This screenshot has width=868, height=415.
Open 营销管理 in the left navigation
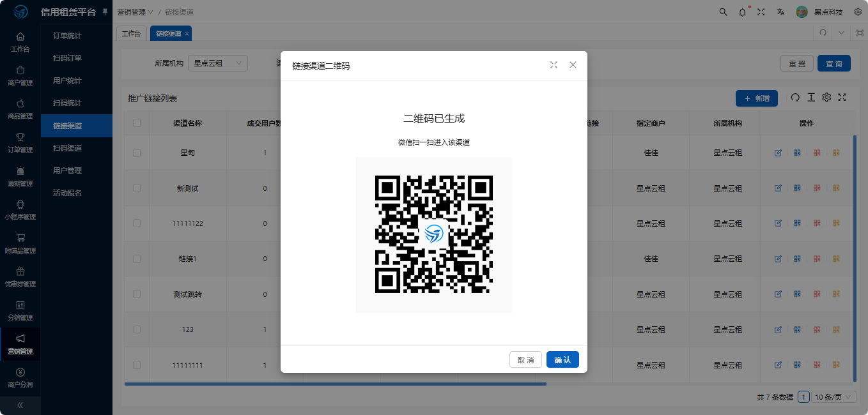(x=20, y=344)
